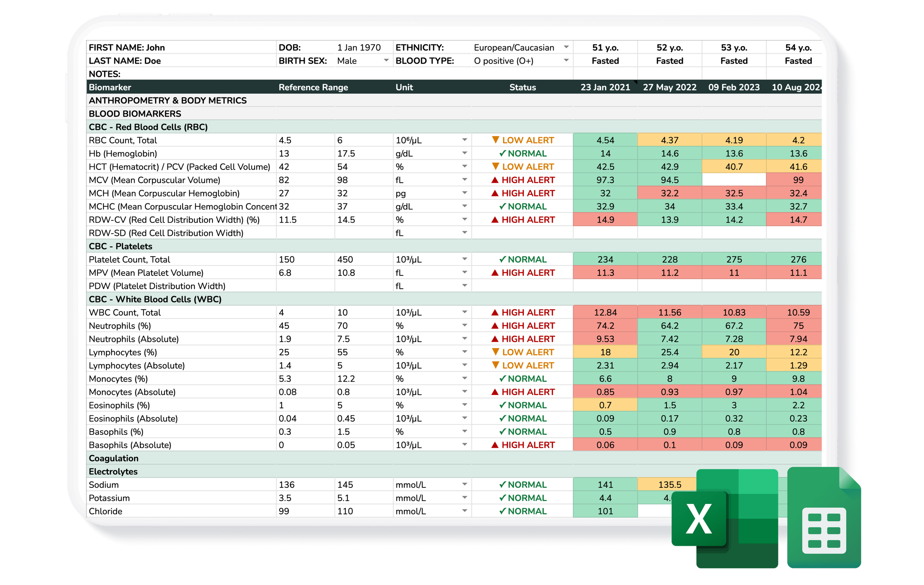Click the Neutrophils (%) row label
The width and height of the screenshot is (924, 585).
120,326
